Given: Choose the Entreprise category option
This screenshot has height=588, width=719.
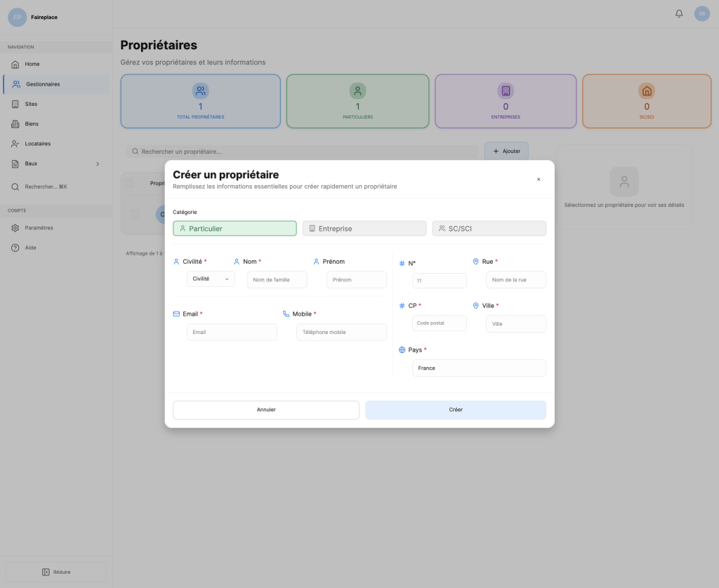Looking at the screenshot, I should tap(364, 229).
